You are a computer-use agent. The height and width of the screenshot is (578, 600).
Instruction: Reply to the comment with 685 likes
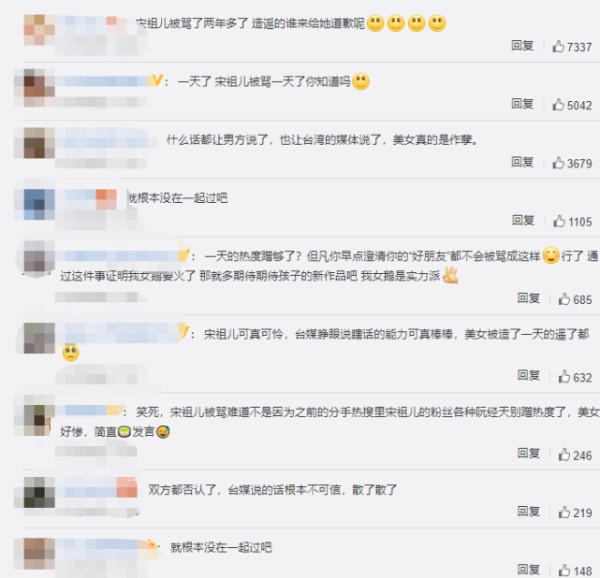point(528,298)
